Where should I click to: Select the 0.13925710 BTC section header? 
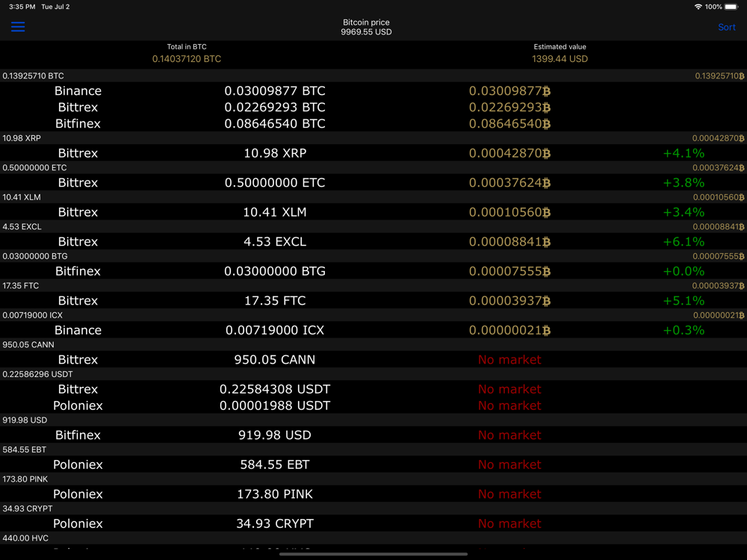pos(373,75)
